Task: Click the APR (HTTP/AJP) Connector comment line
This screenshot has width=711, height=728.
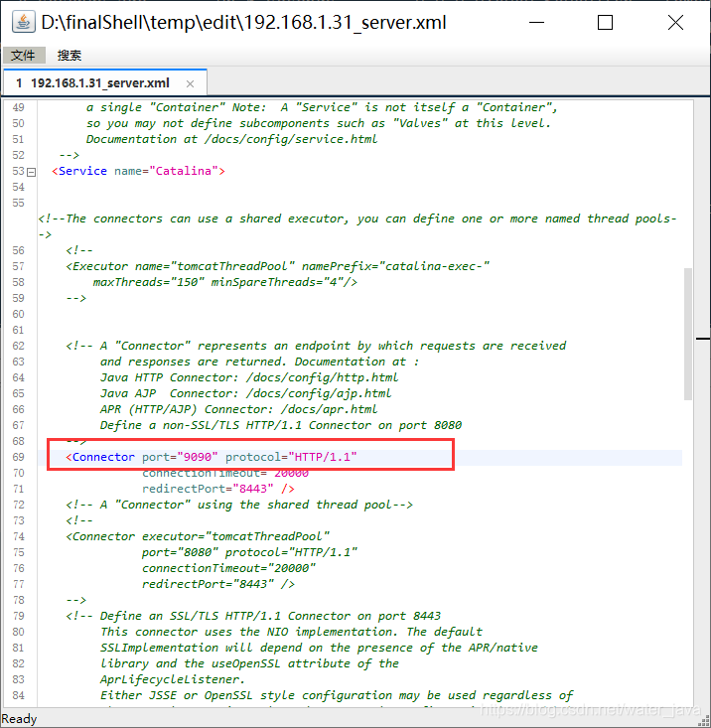Action: [238, 409]
